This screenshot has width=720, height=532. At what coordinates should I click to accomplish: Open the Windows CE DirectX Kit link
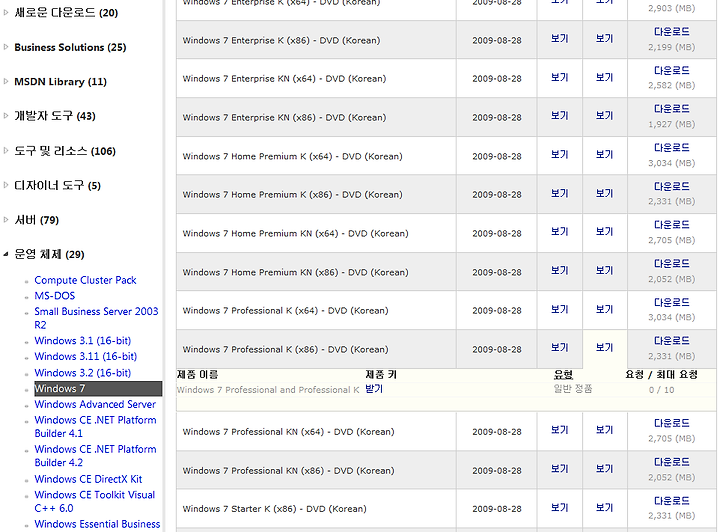[x=88, y=479]
